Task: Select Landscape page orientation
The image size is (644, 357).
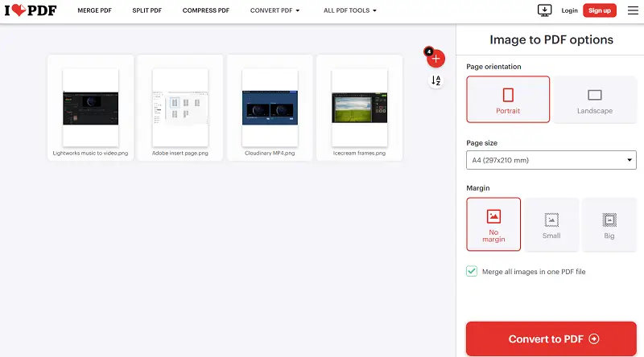Action: [595, 100]
